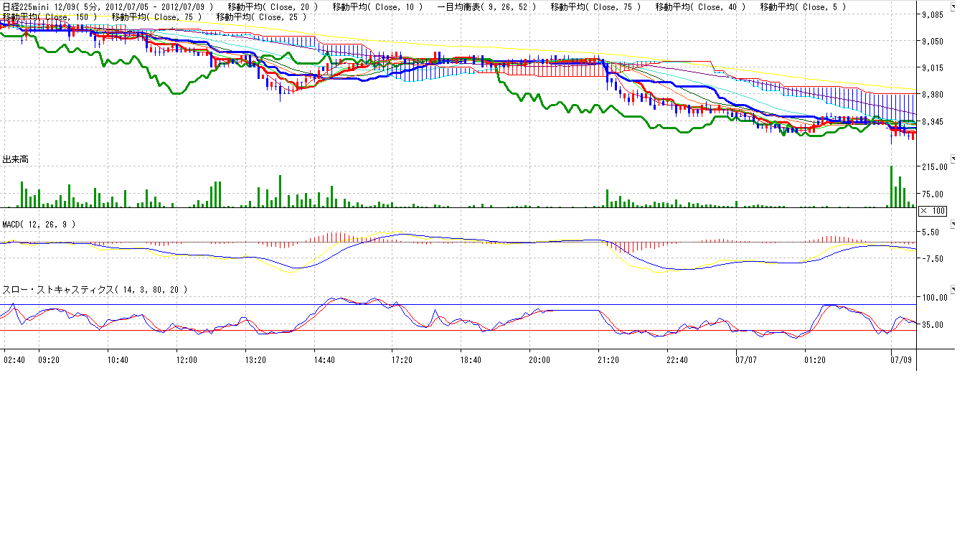Click the スロー・ストキャスティクス panel title
980x551 pixels.
coord(95,289)
